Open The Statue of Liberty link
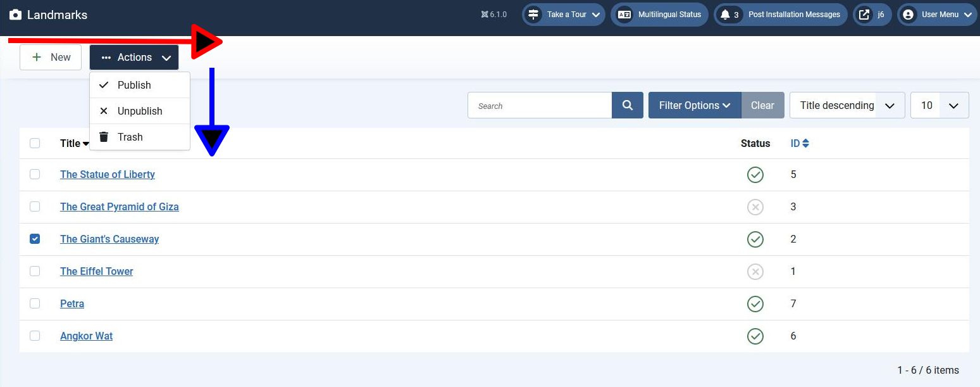 (108, 174)
